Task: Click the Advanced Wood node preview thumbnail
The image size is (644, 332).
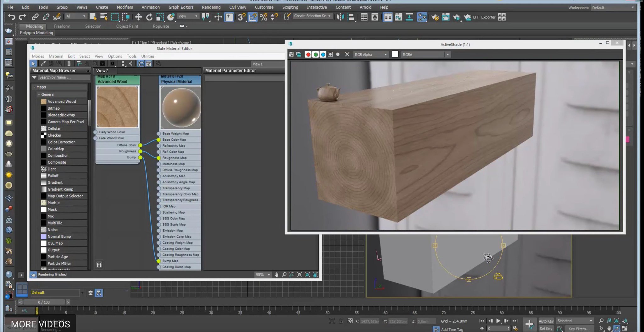Action: 118,107
